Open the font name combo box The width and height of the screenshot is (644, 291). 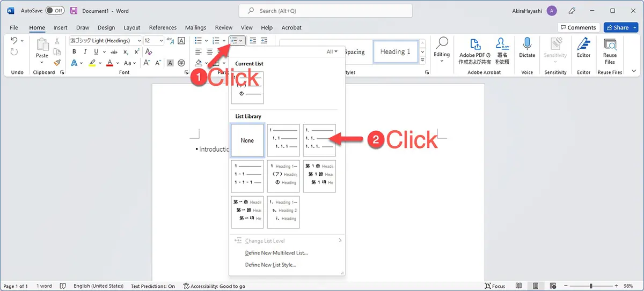coord(105,41)
